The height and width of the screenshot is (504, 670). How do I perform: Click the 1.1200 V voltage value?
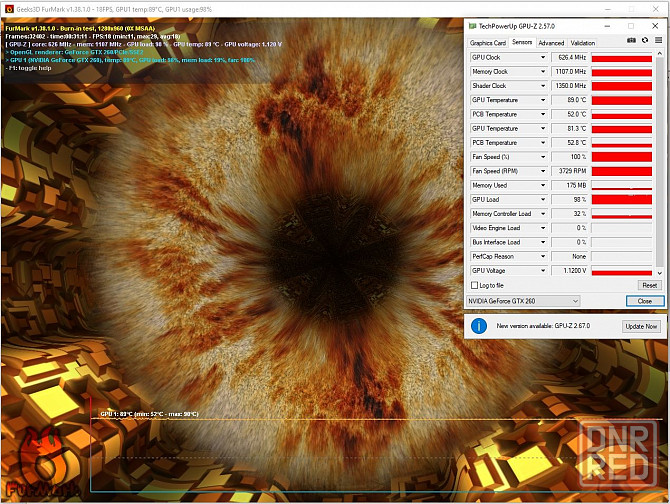[x=570, y=271]
